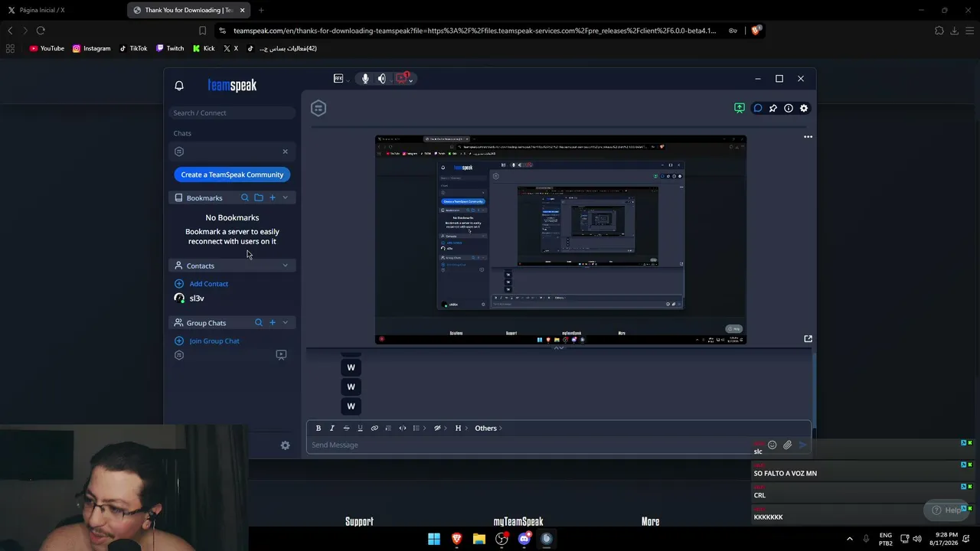Click the shared screen stream preview

(560, 240)
